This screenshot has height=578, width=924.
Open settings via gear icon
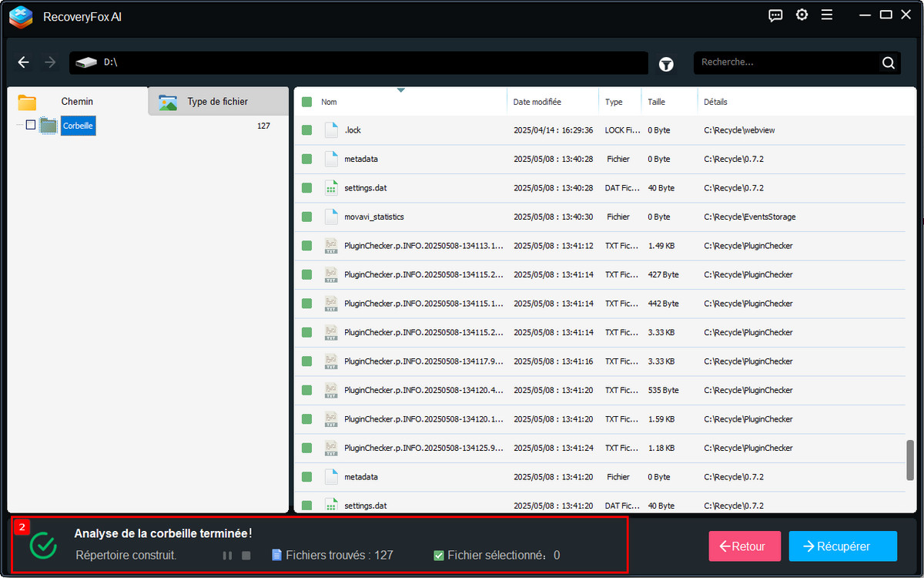(802, 15)
